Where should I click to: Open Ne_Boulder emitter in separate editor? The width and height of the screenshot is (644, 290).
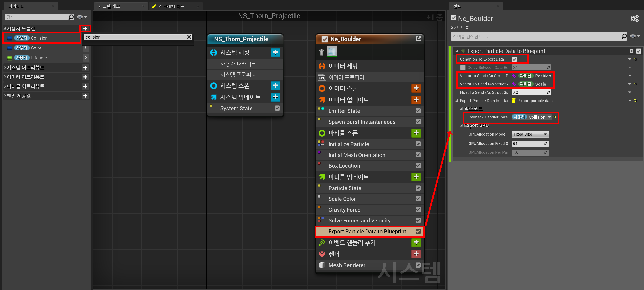tap(418, 39)
